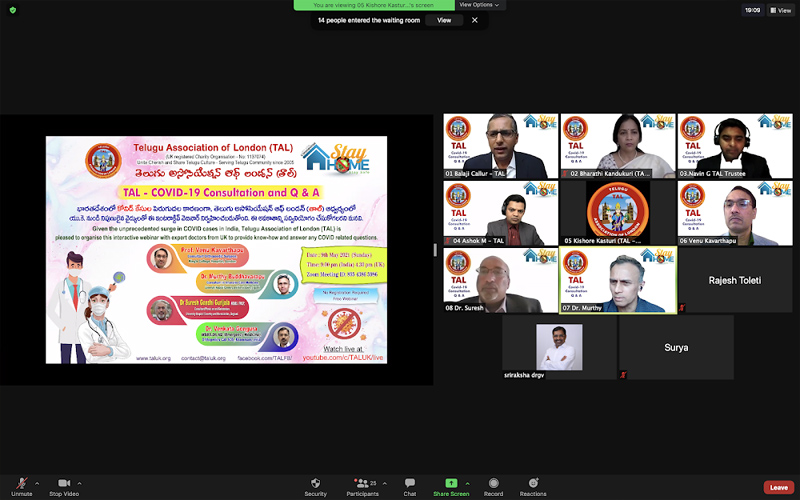Click the www.taluk.org text on flyer

click(153, 358)
